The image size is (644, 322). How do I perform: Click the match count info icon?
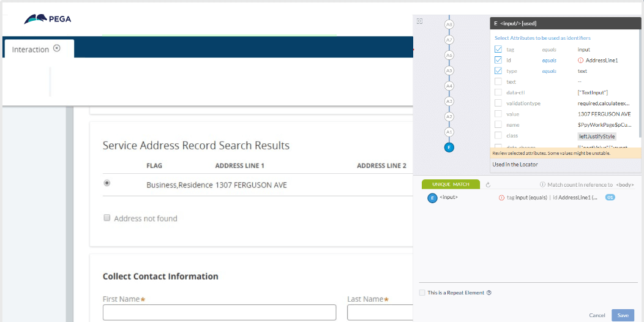point(542,185)
